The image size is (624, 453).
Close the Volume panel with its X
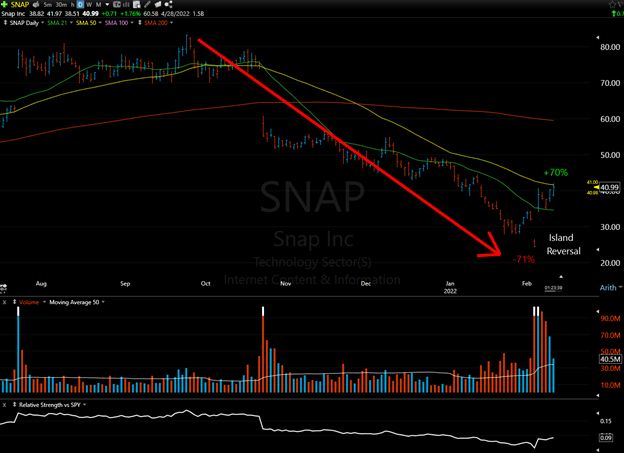[x=5, y=301]
